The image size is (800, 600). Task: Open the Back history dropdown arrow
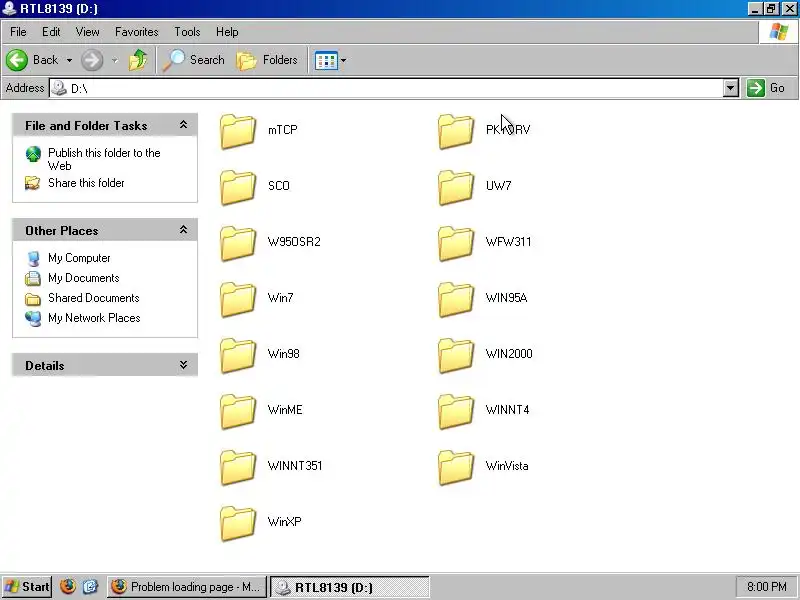69,60
